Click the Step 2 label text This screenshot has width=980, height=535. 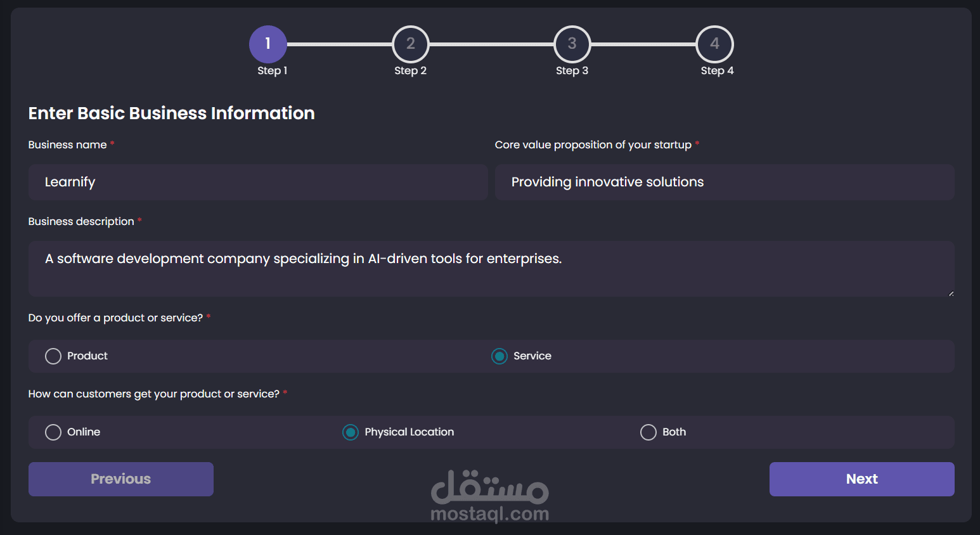(410, 70)
